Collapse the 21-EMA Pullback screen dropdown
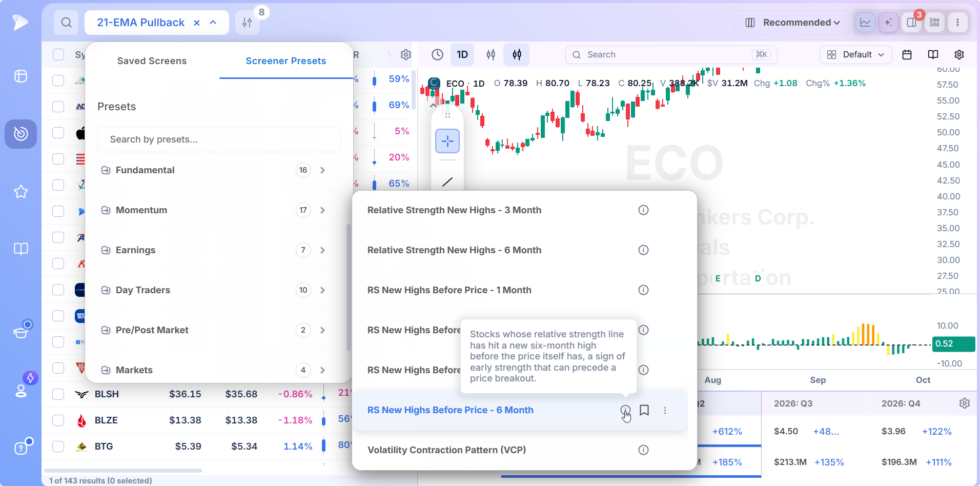980x486 pixels. pyautogui.click(x=213, y=23)
